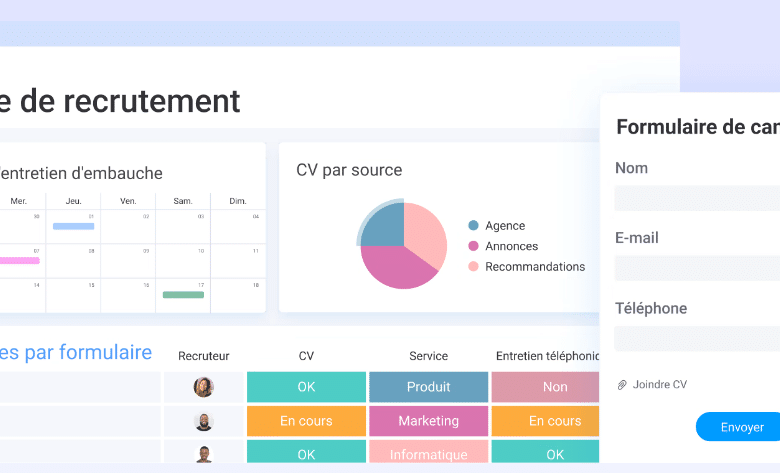The width and height of the screenshot is (780, 473).
Task: Select the Recruteur column header
Action: 204,355
